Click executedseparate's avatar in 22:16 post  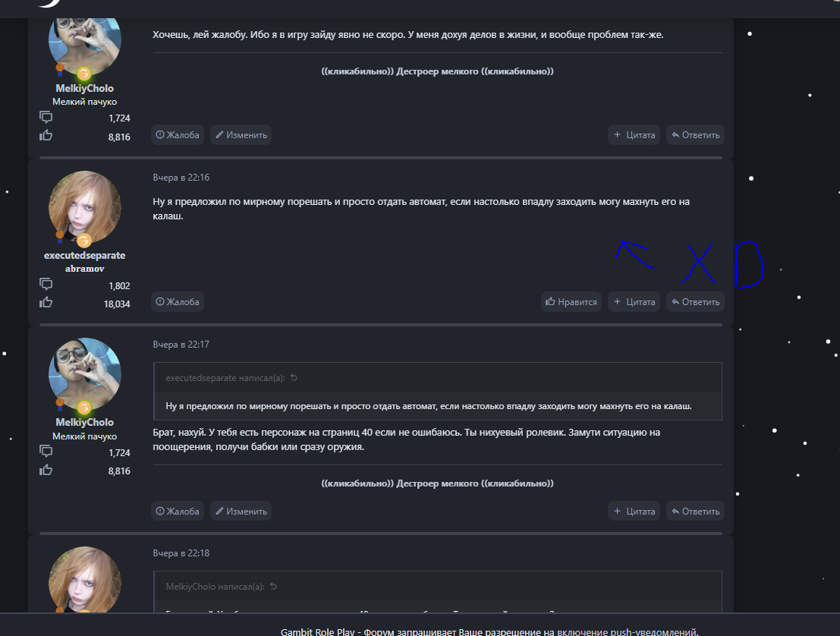[85, 207]
